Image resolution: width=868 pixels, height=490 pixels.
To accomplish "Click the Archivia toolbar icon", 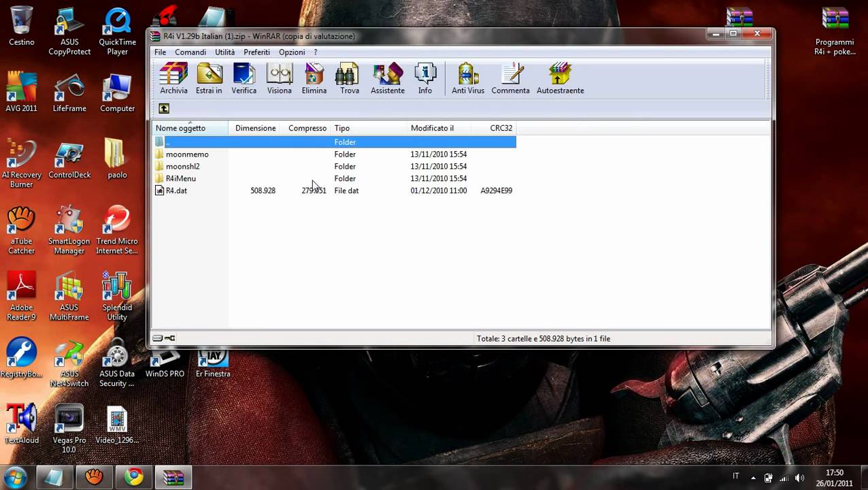I will [x=173, y=79].
